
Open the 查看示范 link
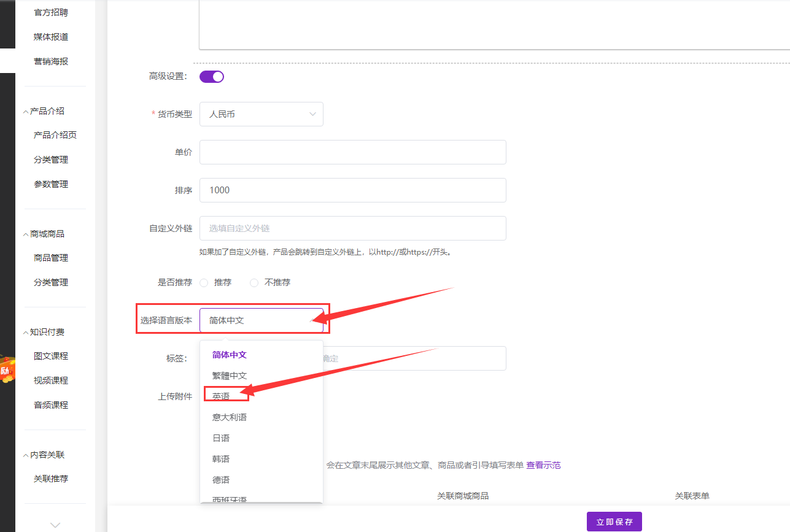pos(543,465)
